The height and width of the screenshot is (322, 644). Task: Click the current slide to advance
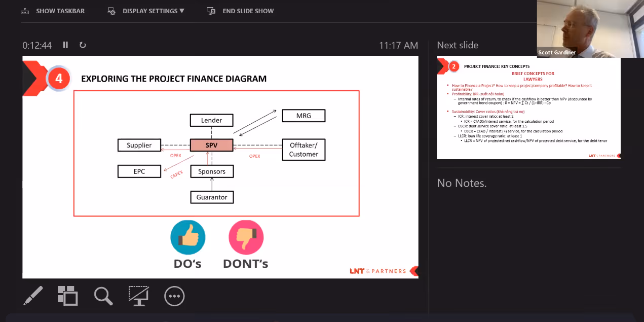pyautogui.click(x=220, y=167)
